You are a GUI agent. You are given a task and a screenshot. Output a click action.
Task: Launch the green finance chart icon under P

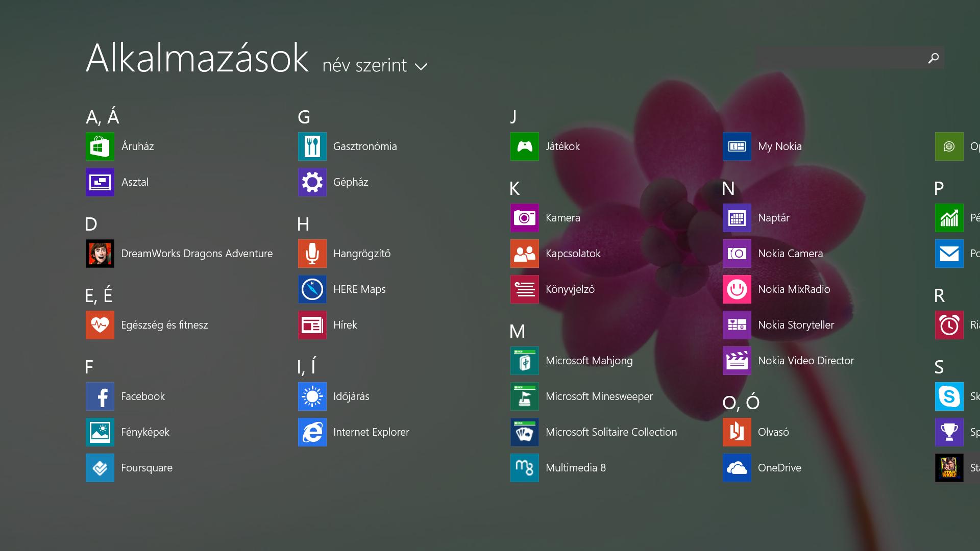click(949, 218)
